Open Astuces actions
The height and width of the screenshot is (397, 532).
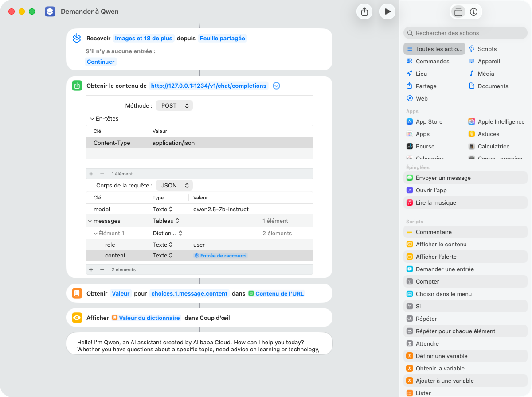click(x=484, y=134)
